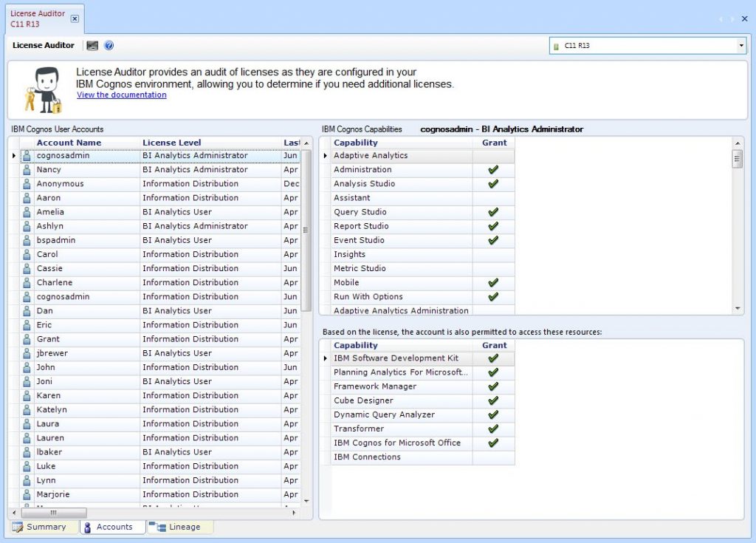Image resolution: width=756 pixels, height=543 pixels.
Task: Select the user icon in Marjorie's row
Action: click(x=27, y=494)
